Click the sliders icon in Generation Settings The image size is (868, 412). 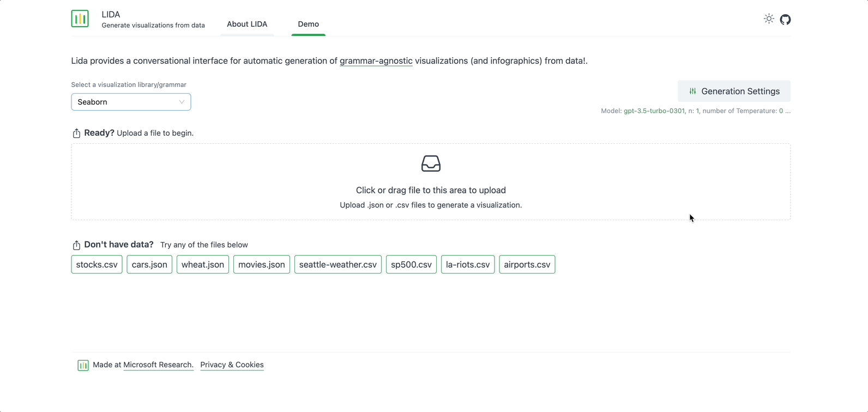click(x=692, y=92)
